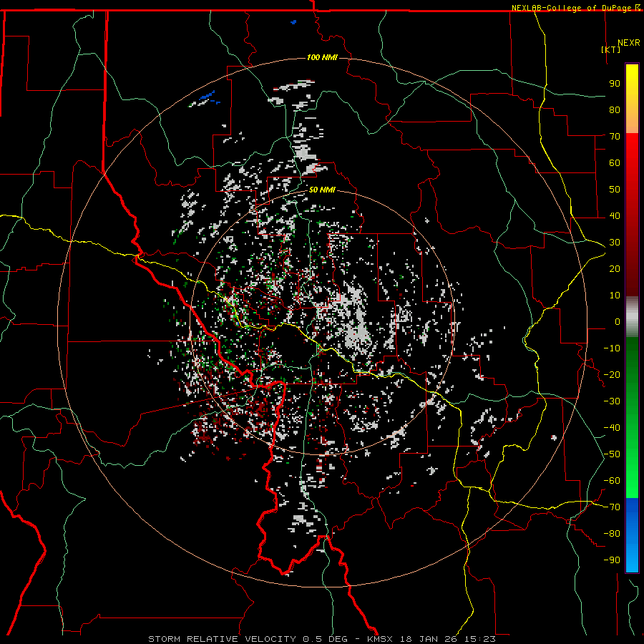Click the 100 NMI range ring label

pyautogui.click(x=322, y=57)
